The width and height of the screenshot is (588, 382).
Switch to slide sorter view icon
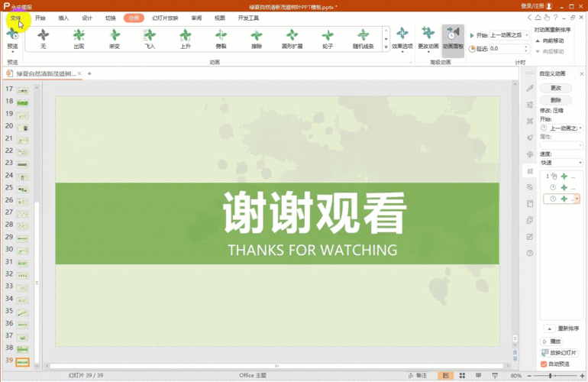[x=462, y=375]
